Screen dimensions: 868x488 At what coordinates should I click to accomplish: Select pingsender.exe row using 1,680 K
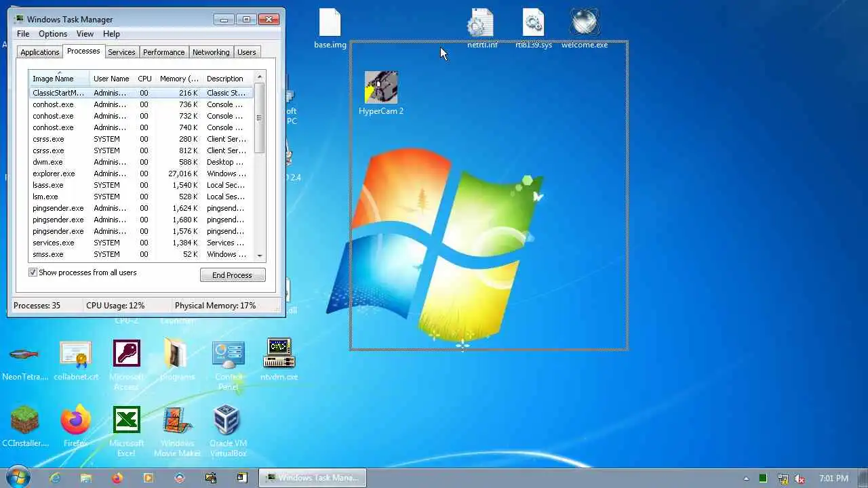point(141,220)
